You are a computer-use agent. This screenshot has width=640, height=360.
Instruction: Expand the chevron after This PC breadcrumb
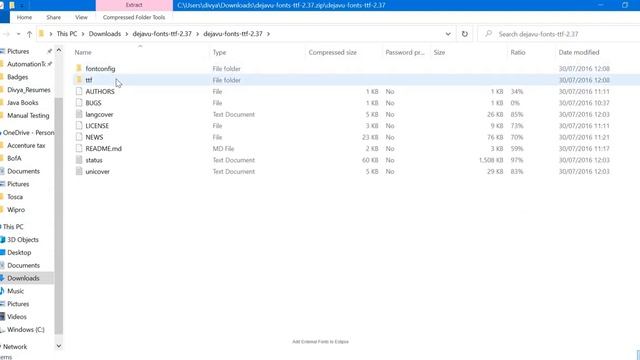pyautogui.click(x=83, y=34)
